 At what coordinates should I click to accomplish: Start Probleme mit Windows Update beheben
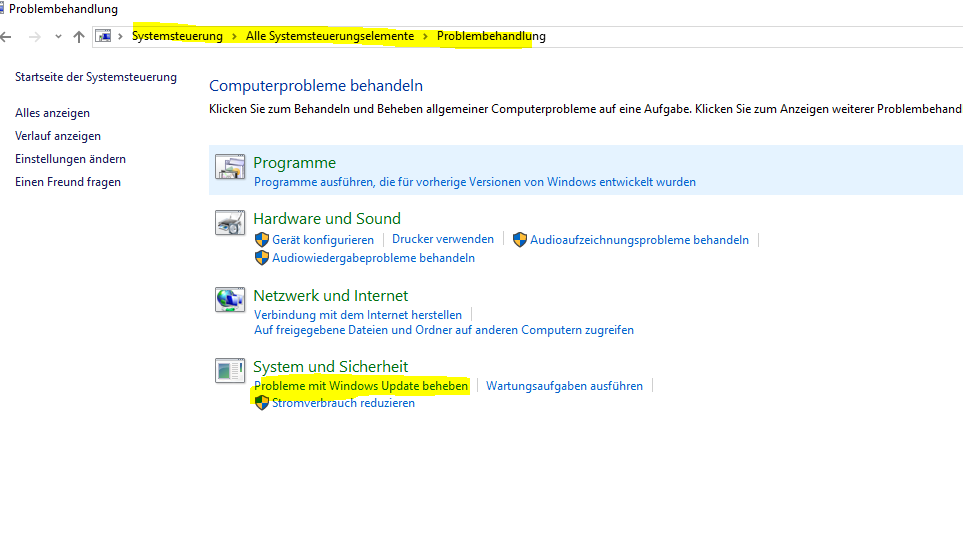point(361,386)
